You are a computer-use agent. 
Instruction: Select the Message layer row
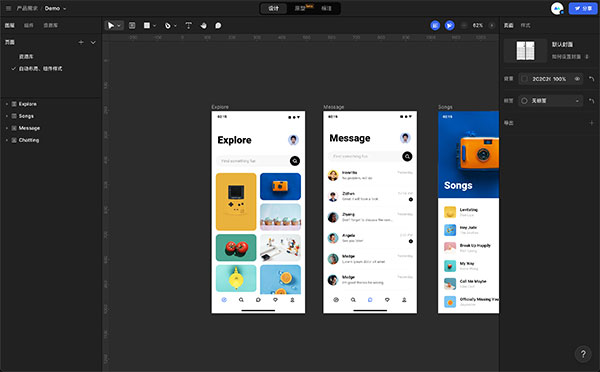point(51,128)
